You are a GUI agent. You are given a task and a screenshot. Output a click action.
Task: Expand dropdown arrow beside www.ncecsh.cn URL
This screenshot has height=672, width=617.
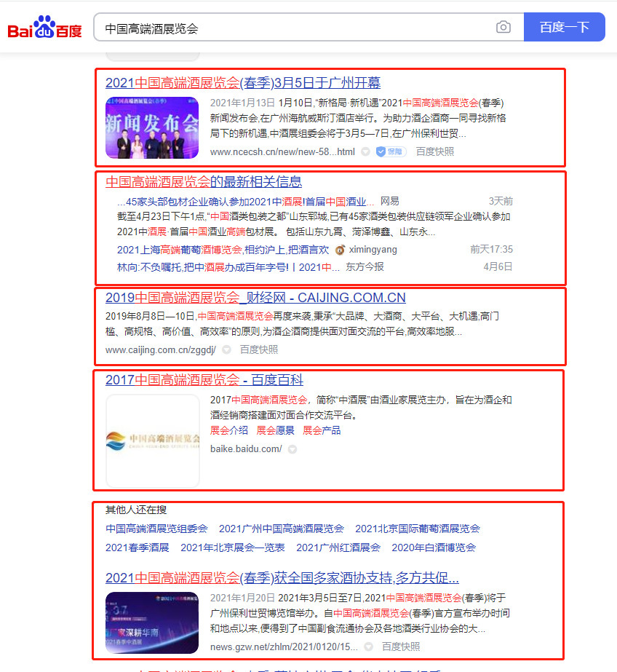pos(365,151)
